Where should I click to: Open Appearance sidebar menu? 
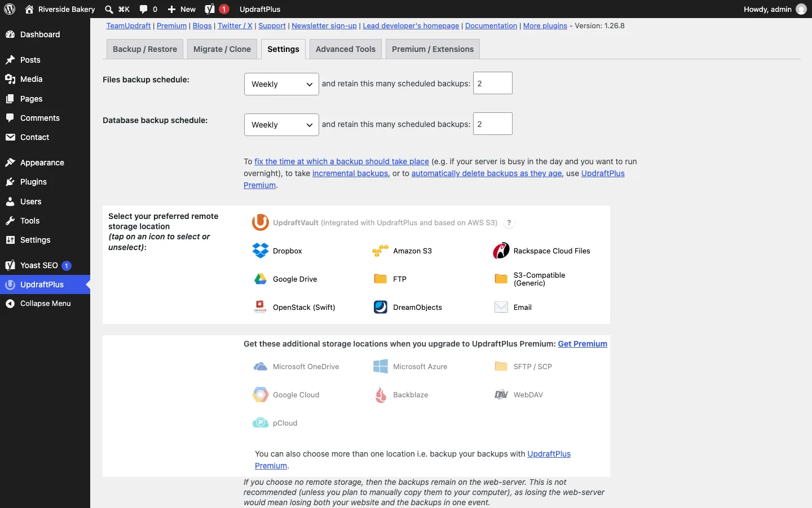point(45,163)
